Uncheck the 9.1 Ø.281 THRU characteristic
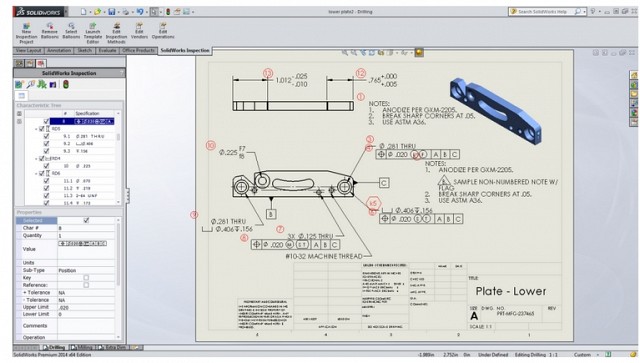Viewport: 640px width, 363px height. [46, 136]
